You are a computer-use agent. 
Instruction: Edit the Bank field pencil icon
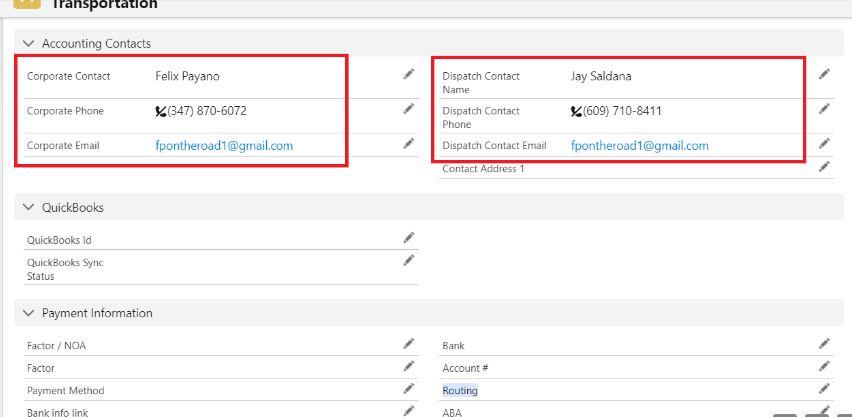824,344
